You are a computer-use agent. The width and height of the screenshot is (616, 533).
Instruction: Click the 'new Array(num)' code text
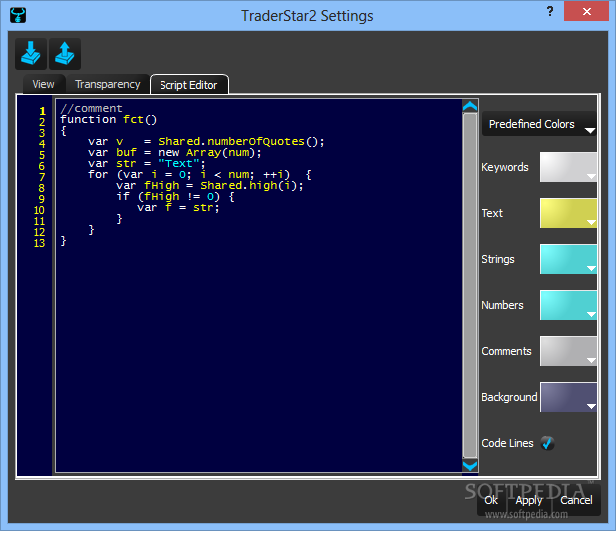pyautogui.click(x=210, y=152)
